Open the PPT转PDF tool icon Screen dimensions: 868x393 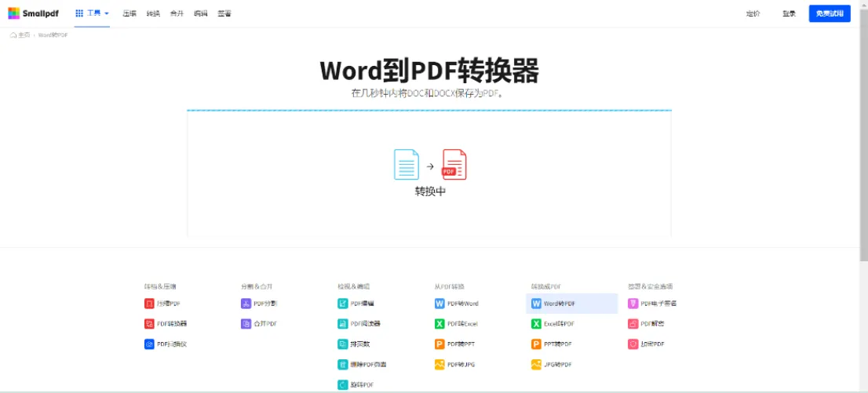point(536,344)
